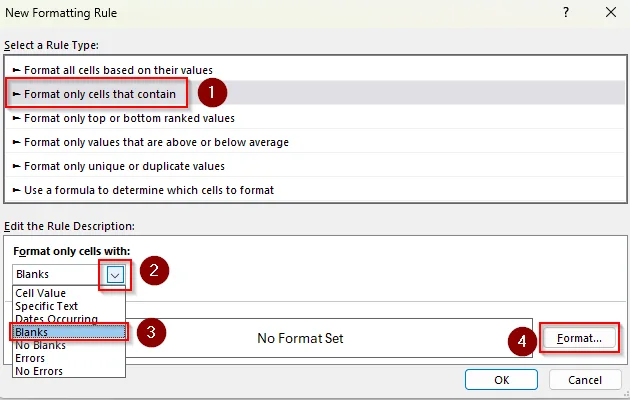The width and height of the screenshot is (630, 400).
Task: Open the Format... button
Action: point(579,338)
